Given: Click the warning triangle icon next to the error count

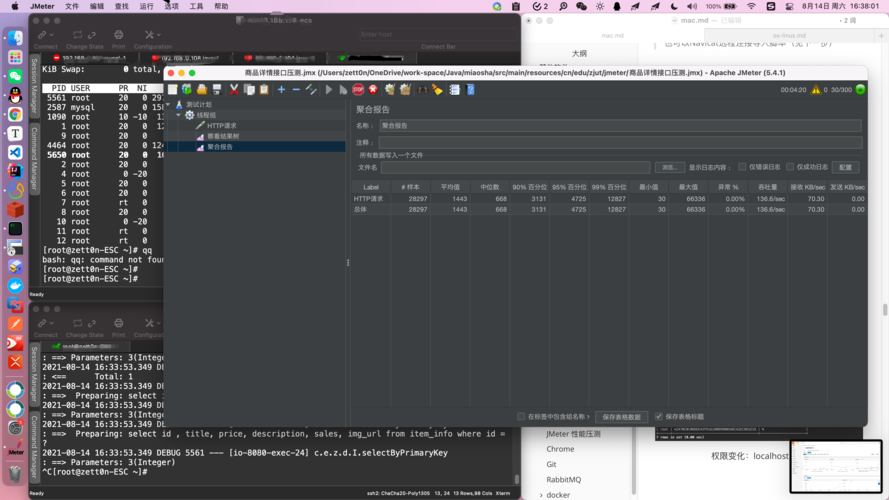Looking at the screenshot, I should (815, 90).
